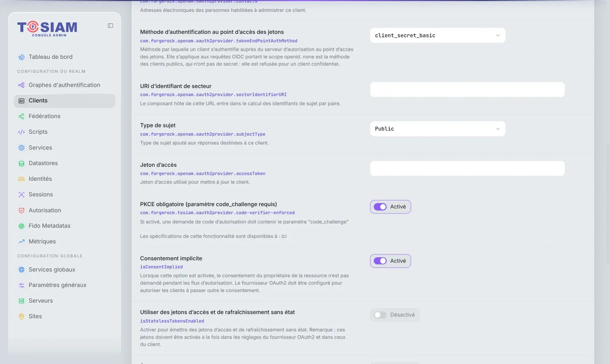Open the Scripts section
The height and width of the screenshot is (364, 610).
point(64,132)
